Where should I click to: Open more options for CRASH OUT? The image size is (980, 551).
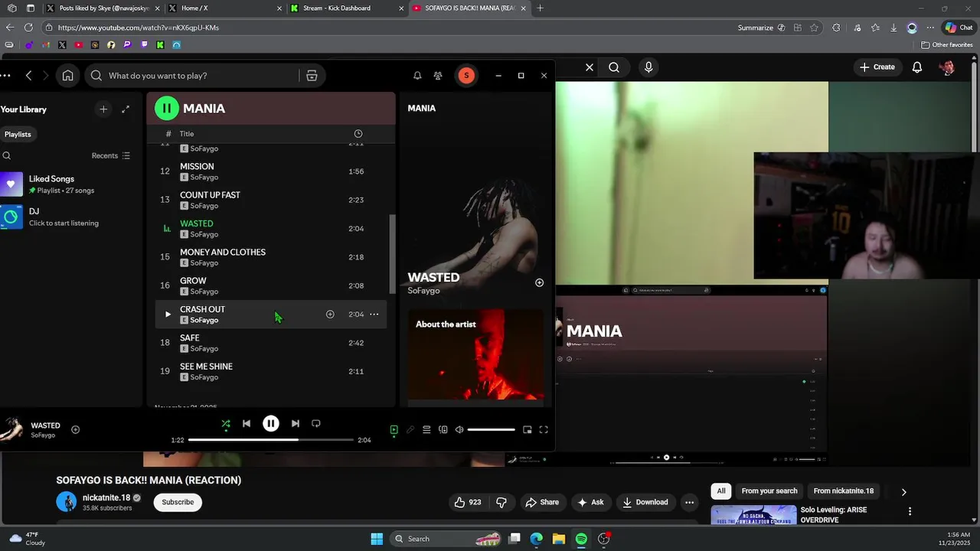374,315
